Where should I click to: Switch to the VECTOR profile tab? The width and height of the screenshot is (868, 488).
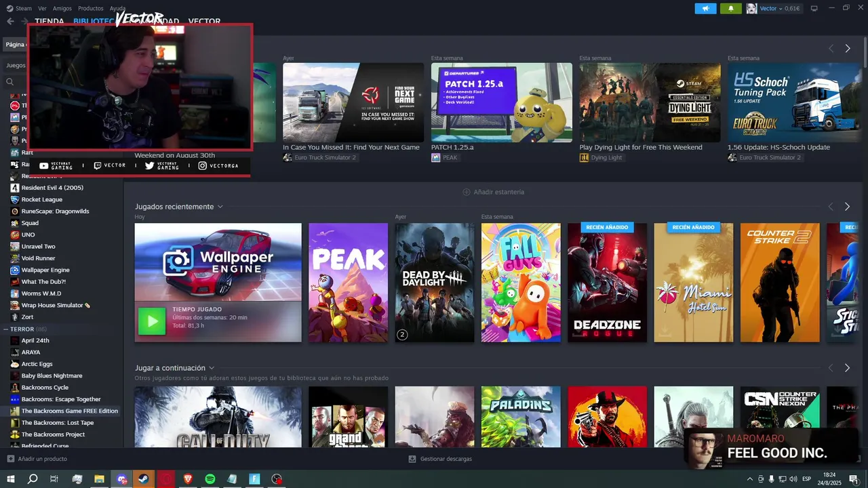(x=204, y=22)
